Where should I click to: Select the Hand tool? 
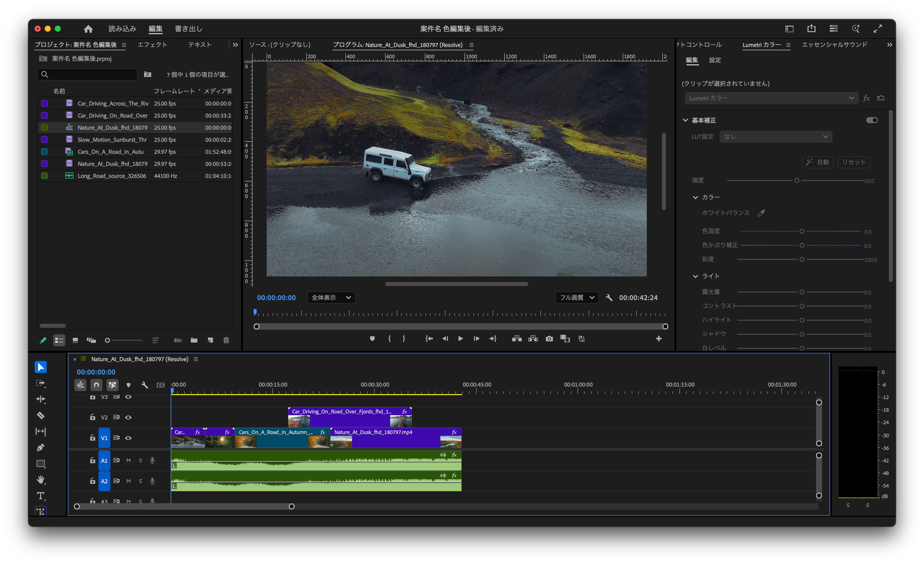point(40,480)
